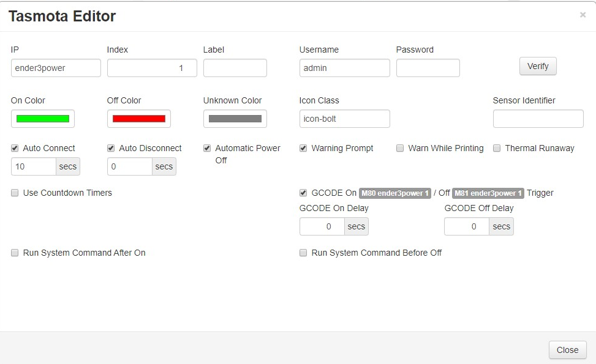Image resolution: width=596 pixels, height=364 pixels.
Task: Click the Sensor Identifier label
Action: click(524, 100)
